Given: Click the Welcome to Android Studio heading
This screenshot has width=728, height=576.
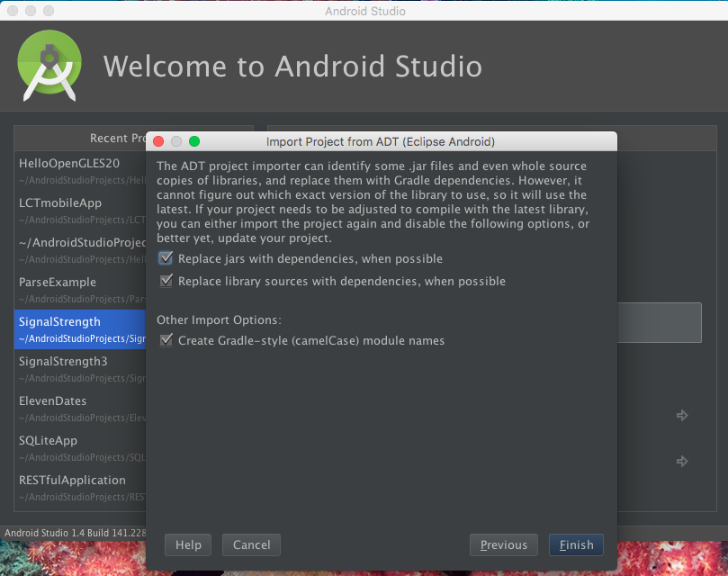Looking at the screenshot, I should (x=292, y=66).
